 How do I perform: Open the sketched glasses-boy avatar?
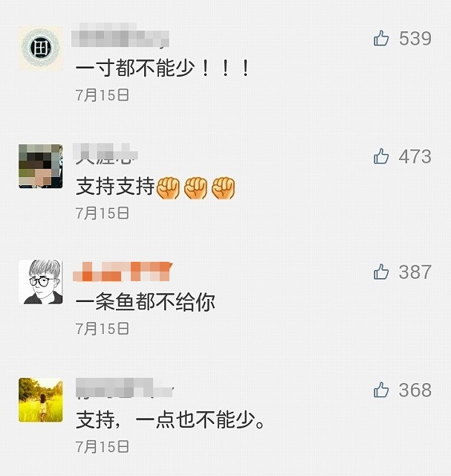[41, 282]
